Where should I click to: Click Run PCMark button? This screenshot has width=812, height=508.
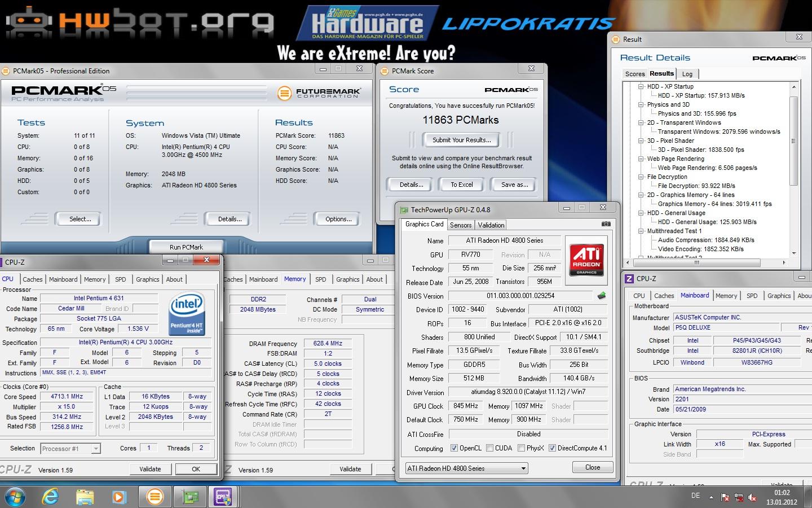[x=186, y=247]
